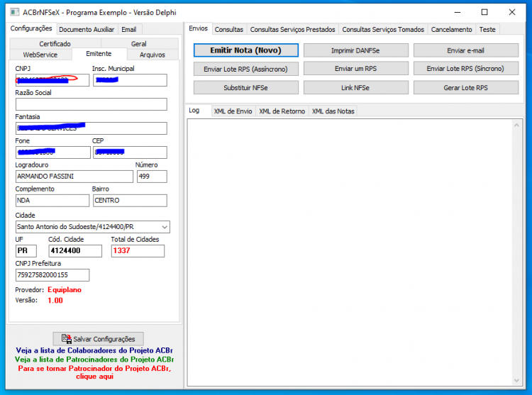
Task: Open the Email tab
Action: click(x=129, y=30)
